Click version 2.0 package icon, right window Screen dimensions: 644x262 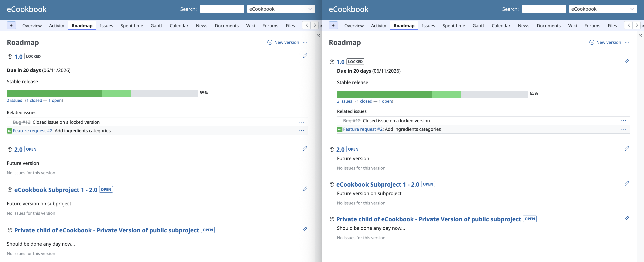[x=332, y=150]
